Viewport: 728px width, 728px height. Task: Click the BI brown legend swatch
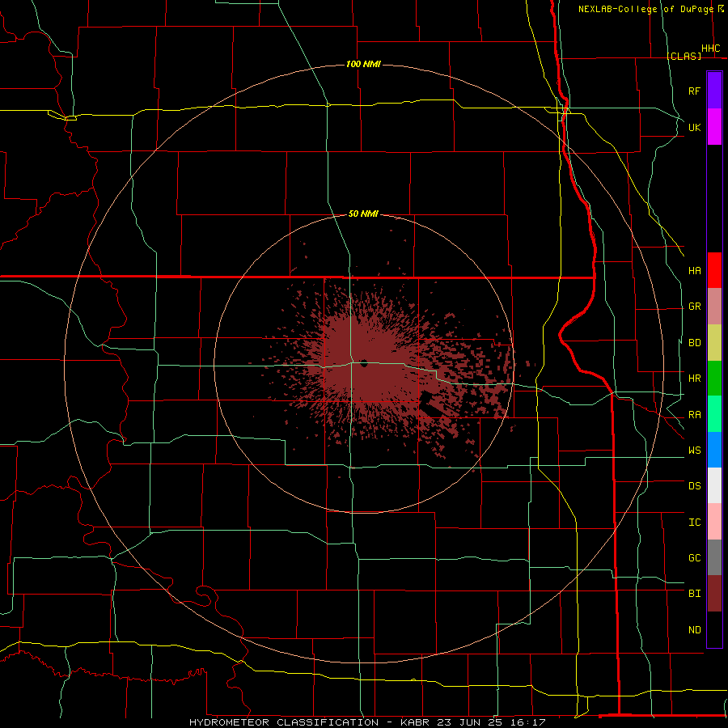tap(714, 594)
